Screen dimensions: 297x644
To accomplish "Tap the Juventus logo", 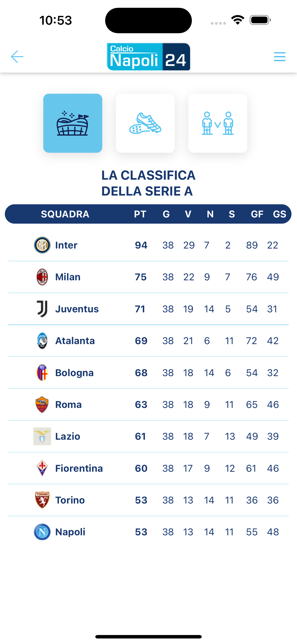I will click(x=42, y=309).
